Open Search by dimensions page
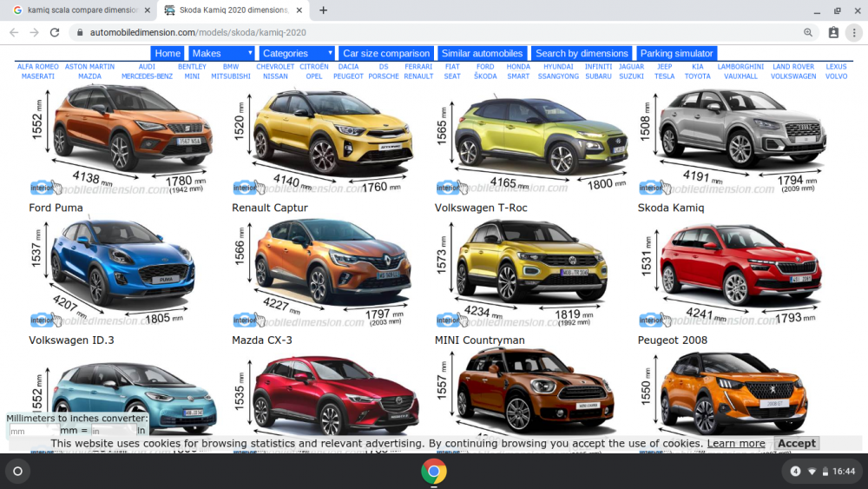868x489 pixels. pos(582,53)
